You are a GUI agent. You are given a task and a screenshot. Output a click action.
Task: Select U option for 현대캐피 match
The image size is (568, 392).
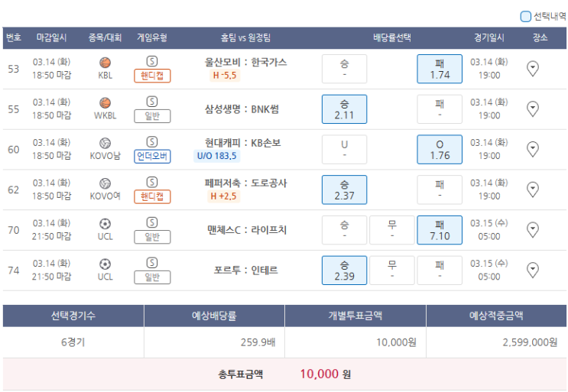click(344, 149)
